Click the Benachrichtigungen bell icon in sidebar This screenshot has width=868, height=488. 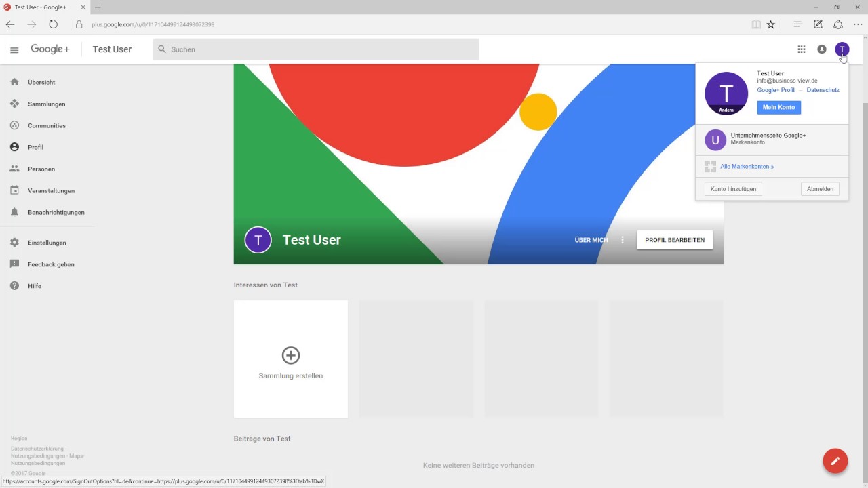point(14,212)
